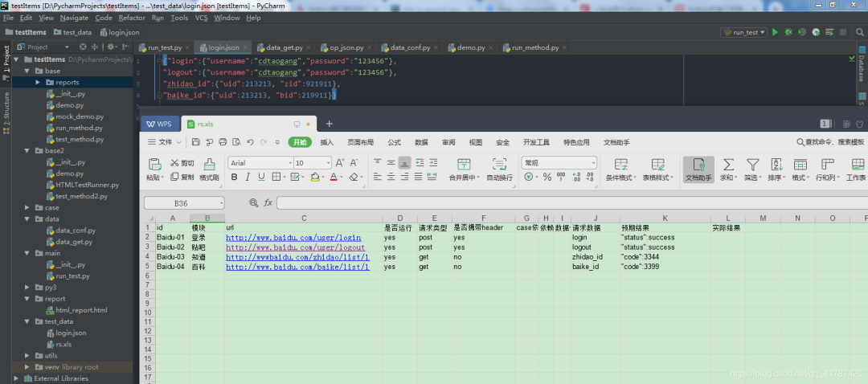Add new WPS document tab with plus
Screen dimensions: 868x384
coord(329,124)
